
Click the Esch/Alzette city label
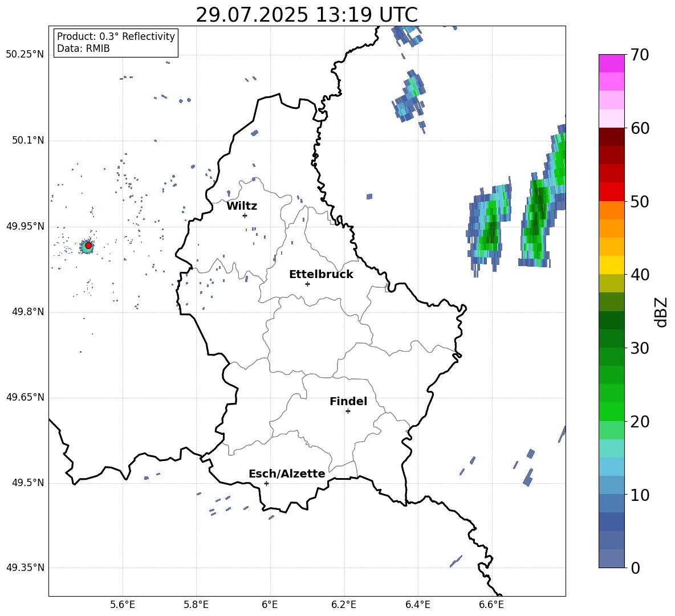tap(287, 474)
